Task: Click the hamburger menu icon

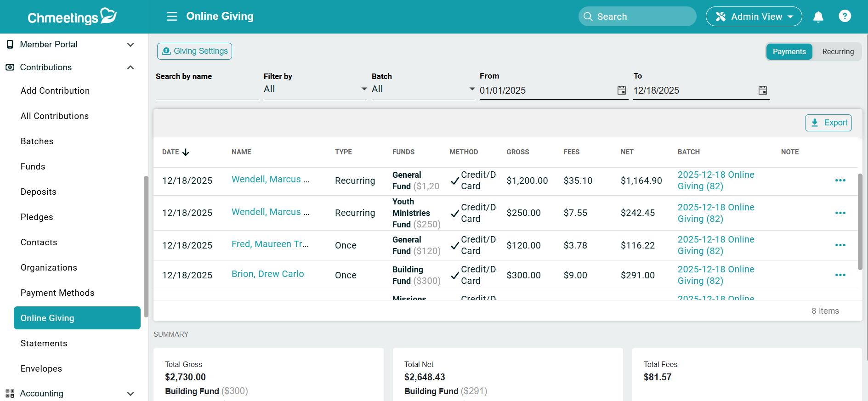Action: 172,17
